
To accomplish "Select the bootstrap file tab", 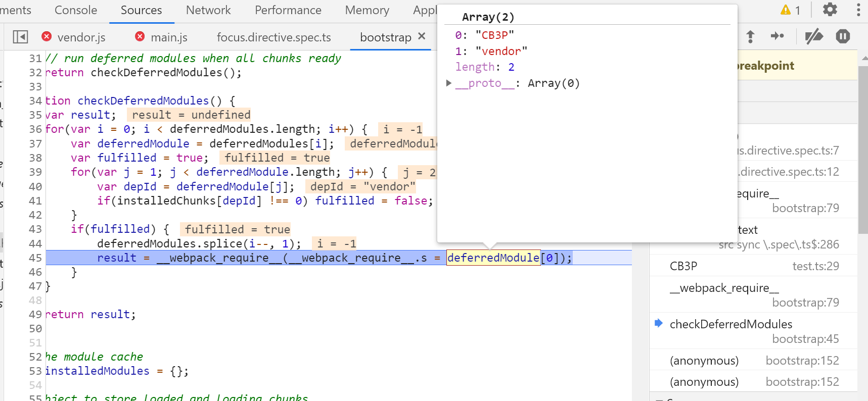I will pos(385,37).
